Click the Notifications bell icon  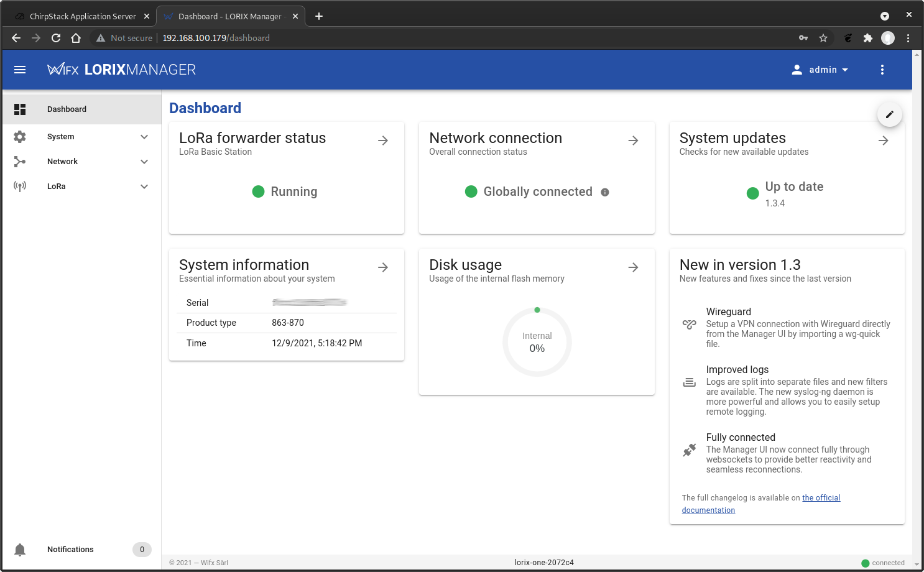coord(20,550)
